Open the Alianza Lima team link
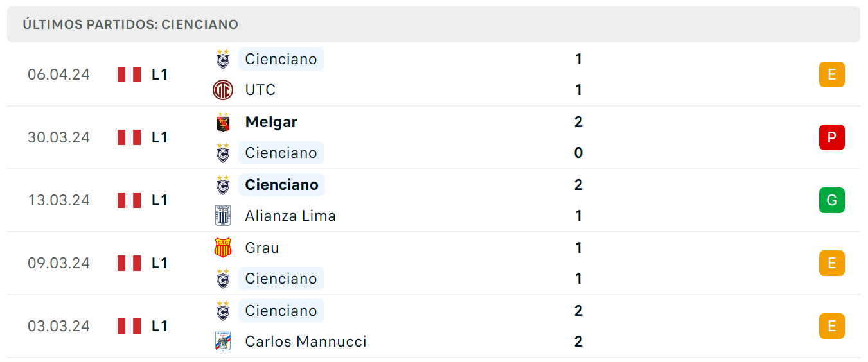 (x=290, y=216)
